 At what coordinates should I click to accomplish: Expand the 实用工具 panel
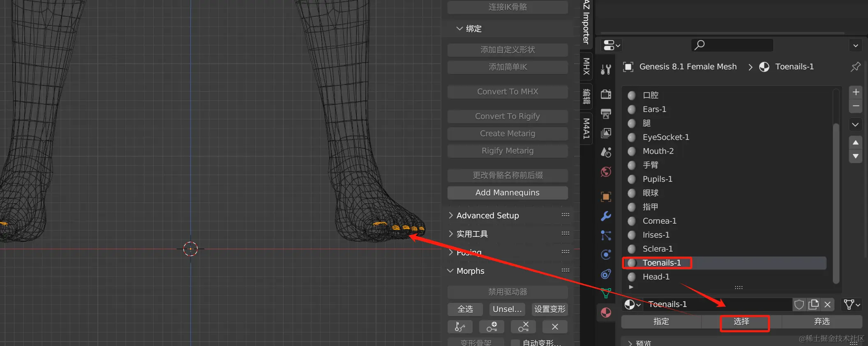pos(472,234)
